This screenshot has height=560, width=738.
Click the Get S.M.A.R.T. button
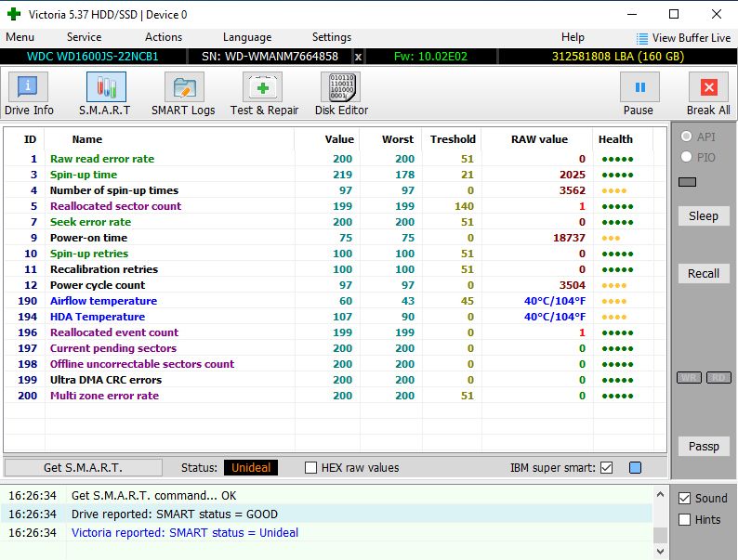point(84,467)
